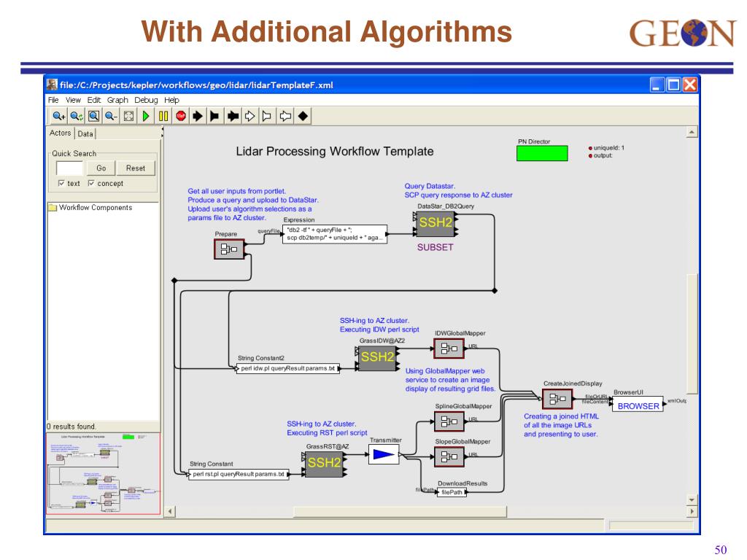Select the green PN Director

click(x=542, y=153)
